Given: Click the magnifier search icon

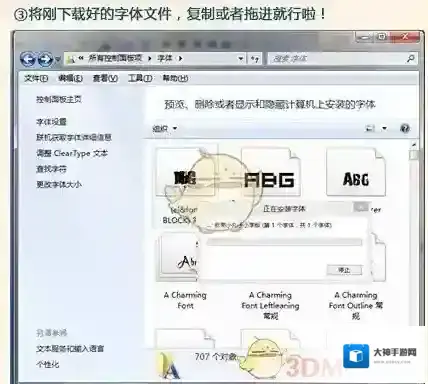Looking at the screenshot, I should pos(411,59).
